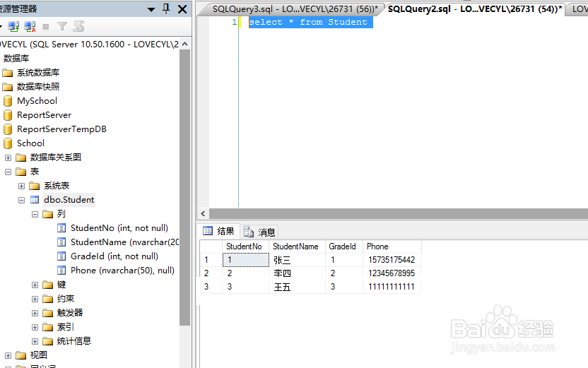
Task: Click the Connect Object Explorer icon
Action: (13, 26)
